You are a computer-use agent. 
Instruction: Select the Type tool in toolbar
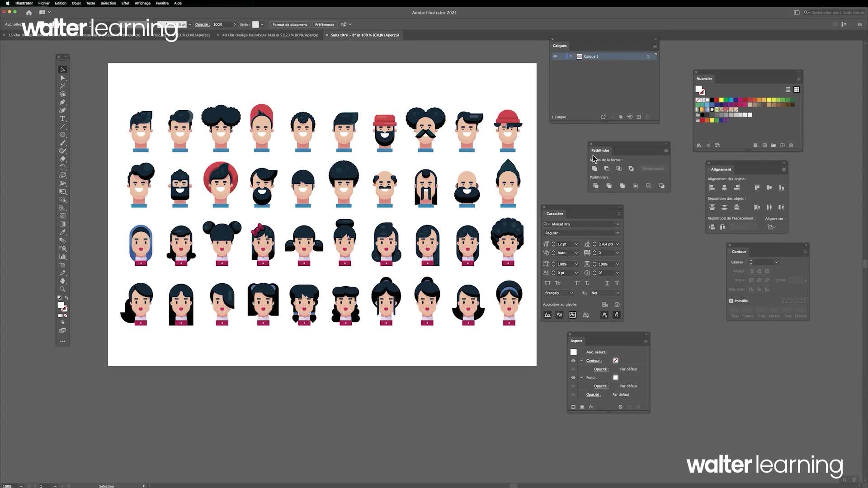click(x=63, y=118)
